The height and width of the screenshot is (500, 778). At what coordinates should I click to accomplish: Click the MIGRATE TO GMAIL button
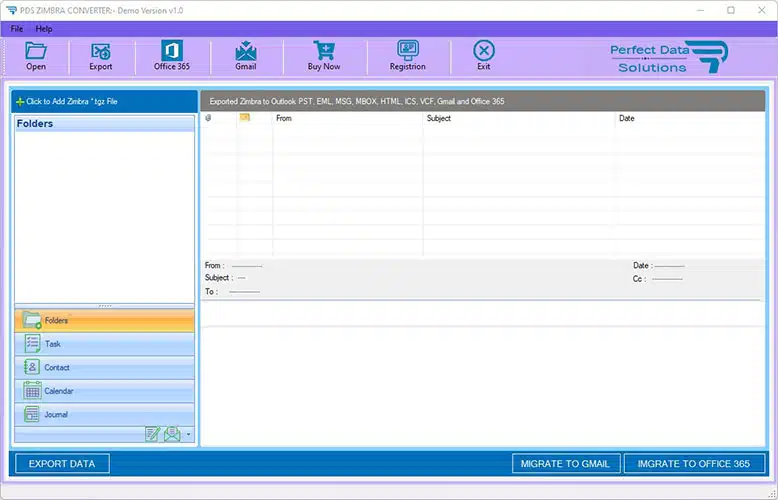click(566, 464)
